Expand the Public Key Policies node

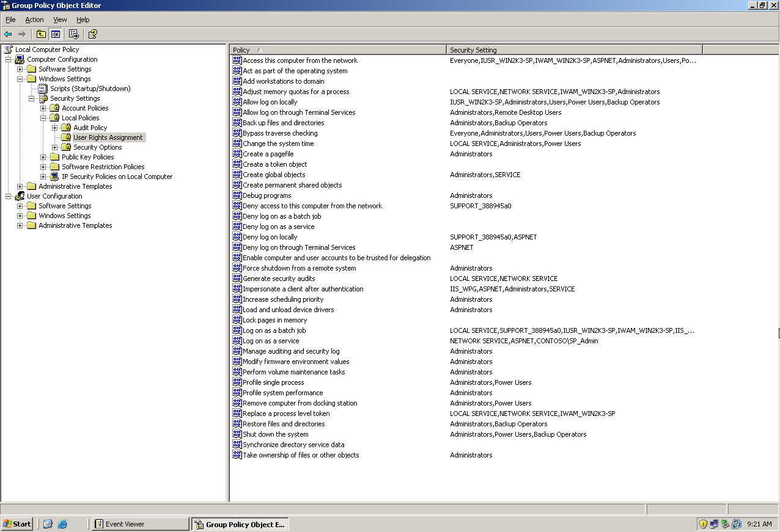43,157
